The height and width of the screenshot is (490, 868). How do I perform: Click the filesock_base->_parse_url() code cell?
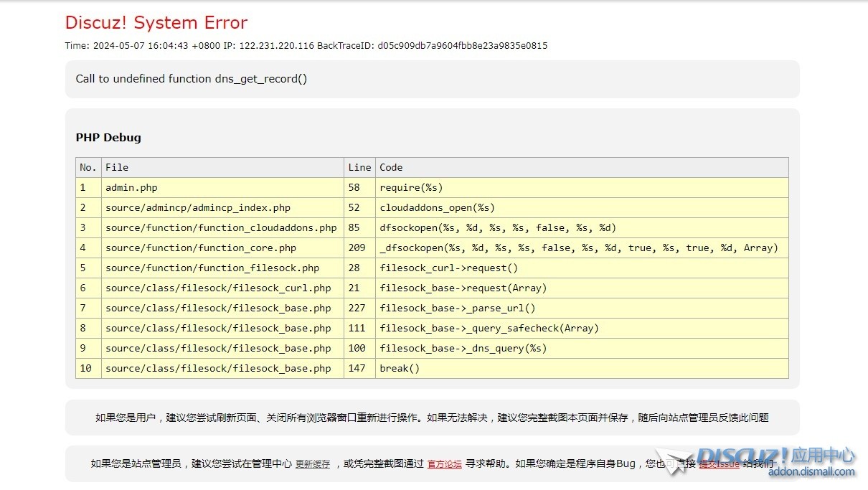click(x=458, y=308)
